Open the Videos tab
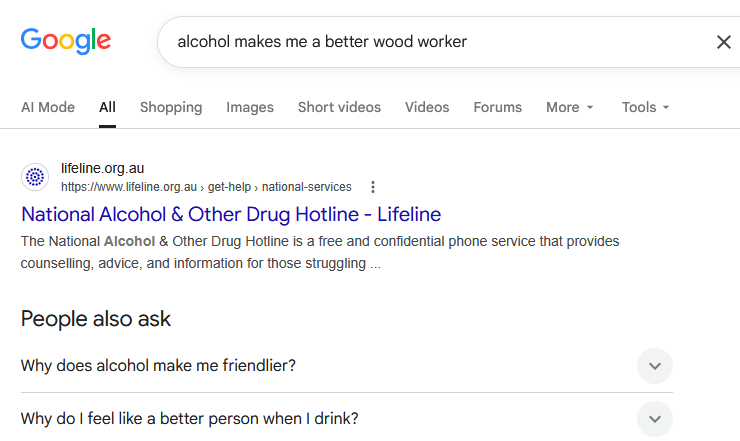The image size is (740, 441). click(427, 107)
